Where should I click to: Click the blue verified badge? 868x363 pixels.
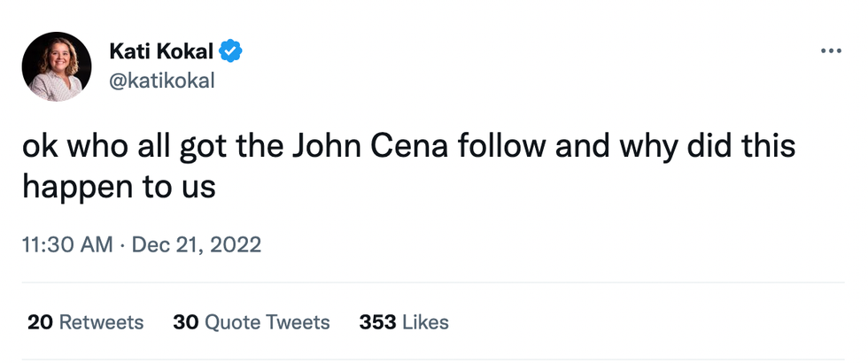(x=232, y=51)
